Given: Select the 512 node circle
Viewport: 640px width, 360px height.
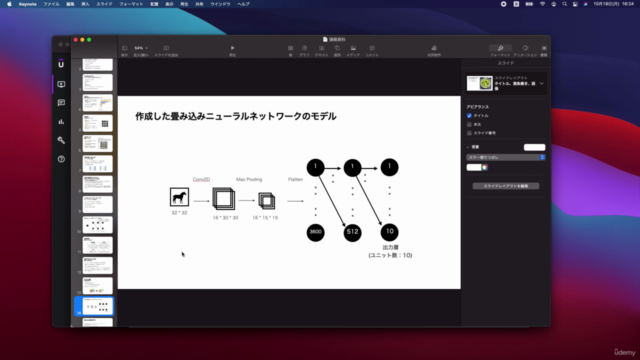Looking at the screenshot, I should pos(352,232).
